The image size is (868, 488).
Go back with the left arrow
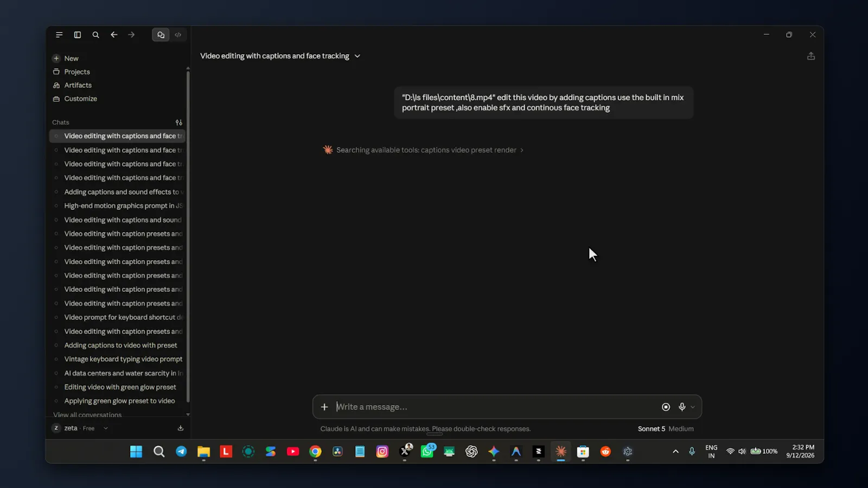[x=114, y=35]
